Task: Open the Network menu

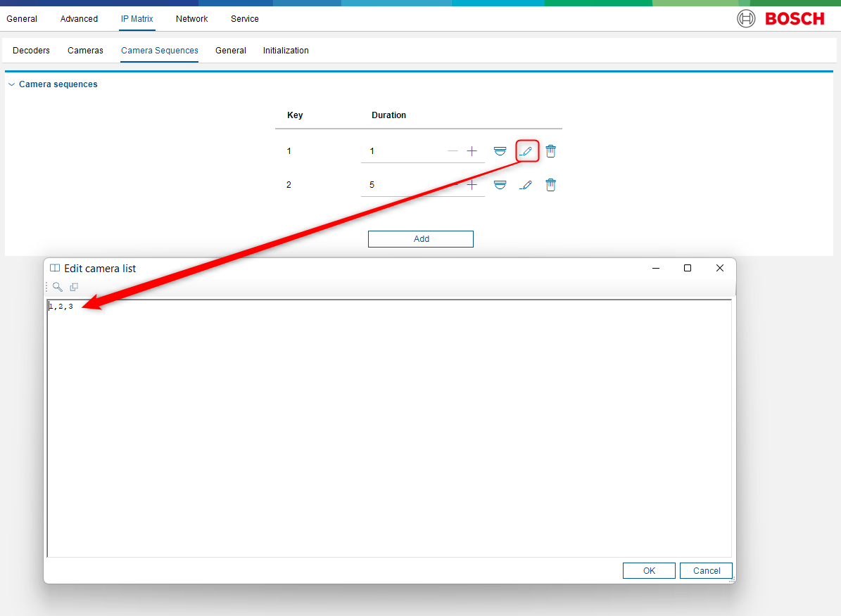Action: pyautogui.click(x=191, y=19)
